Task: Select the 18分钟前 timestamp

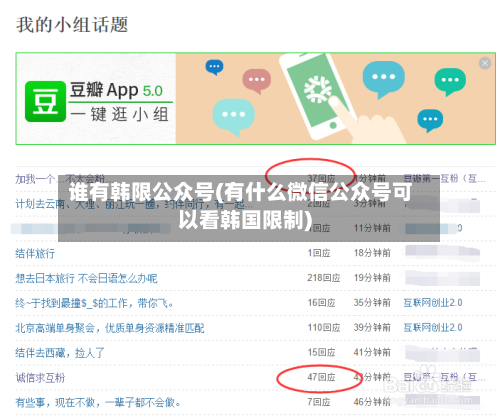Action: click(372, 253)
